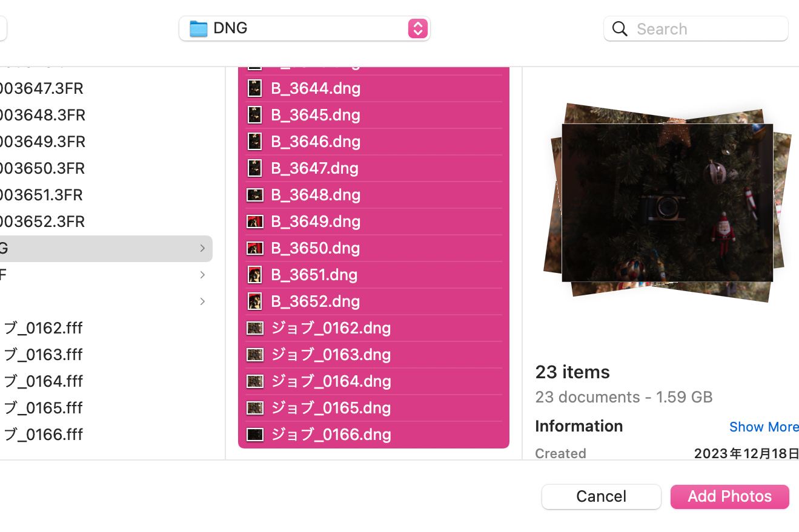Select the B_3650.dng file row
This screenshot has height=532, width=799.
click(x=374, y=248)
